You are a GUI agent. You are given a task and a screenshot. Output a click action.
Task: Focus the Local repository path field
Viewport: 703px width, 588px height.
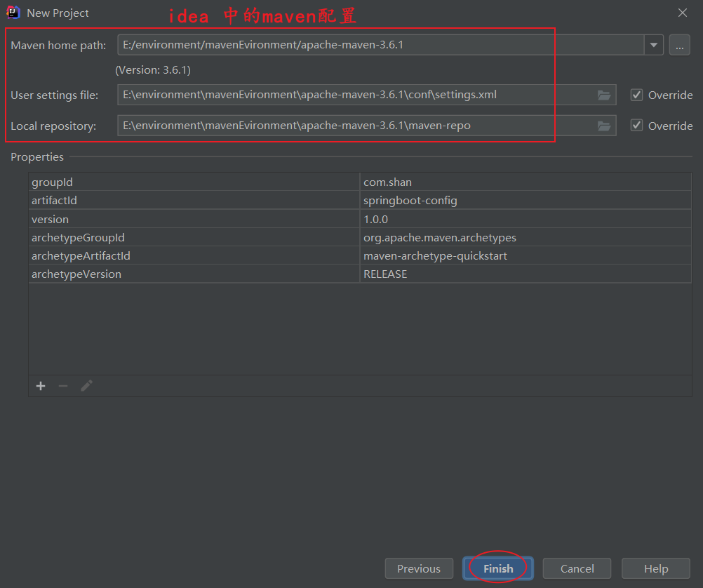[x=367, y=126]
